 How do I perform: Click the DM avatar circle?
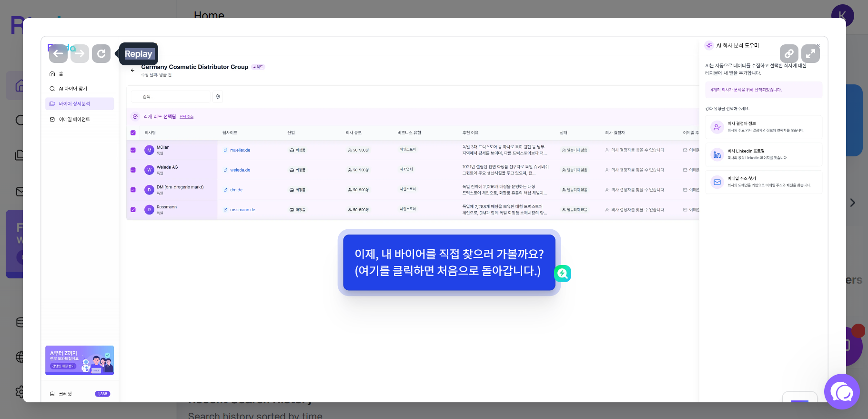pyautogui.click(x=149, y=190)
